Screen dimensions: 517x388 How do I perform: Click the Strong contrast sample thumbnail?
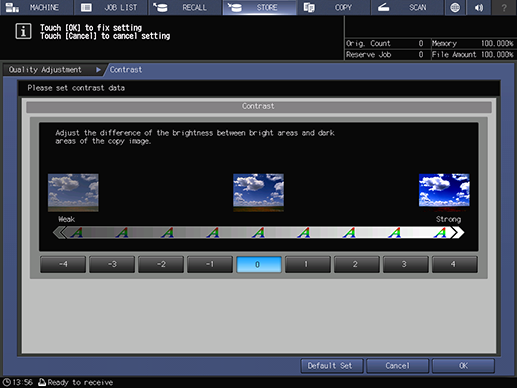tap(444, 192)
